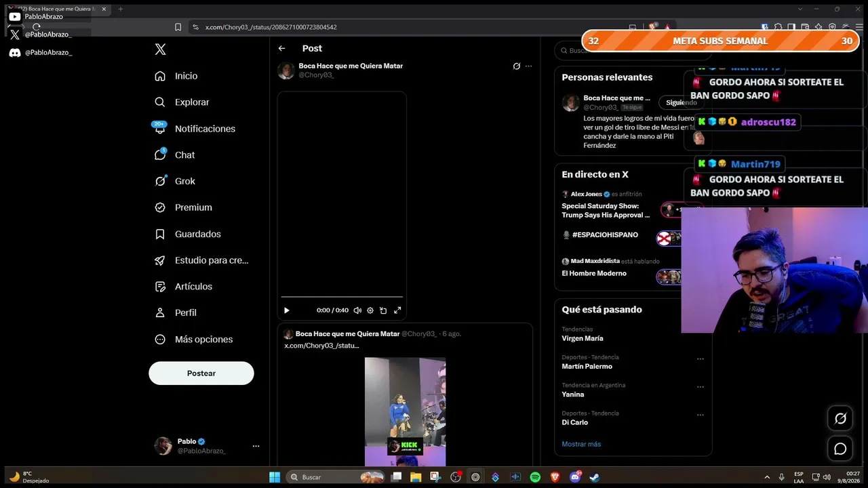Open the quoted x.com/Chory03_ link

[321, 346]
